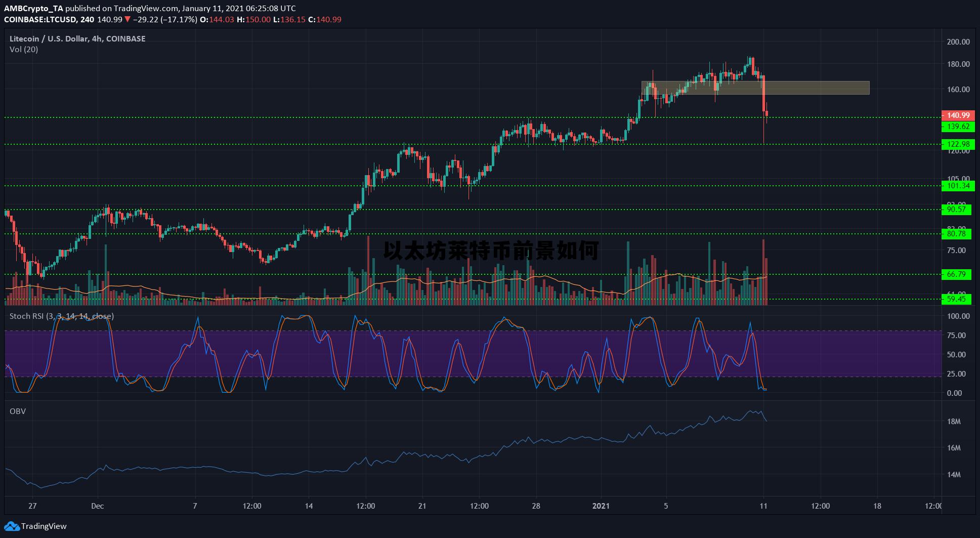This screenshot has height=538, width=980.
Task: Select the yellow highlighted resistance zone rectangle
Action: click(x=809, y=88)
